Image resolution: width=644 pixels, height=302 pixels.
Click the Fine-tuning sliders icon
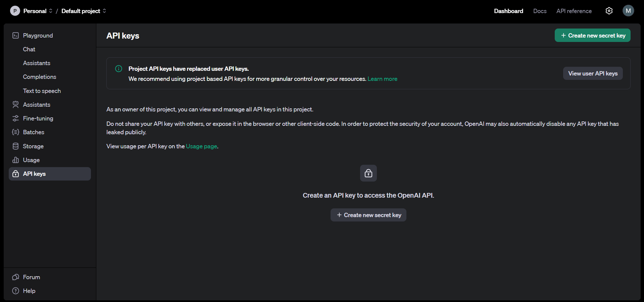click(x=15, y=118)
